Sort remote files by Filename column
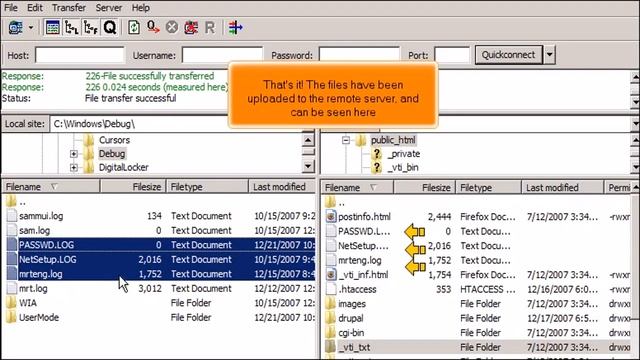This screenshot has height=360, width=640. pyautogui.click(x=358, y=188)
